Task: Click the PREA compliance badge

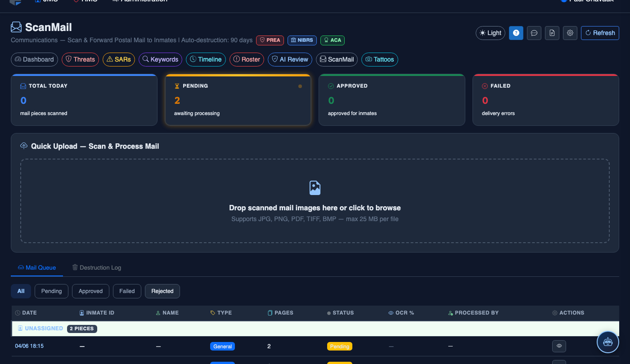Action: click(270, 40)
